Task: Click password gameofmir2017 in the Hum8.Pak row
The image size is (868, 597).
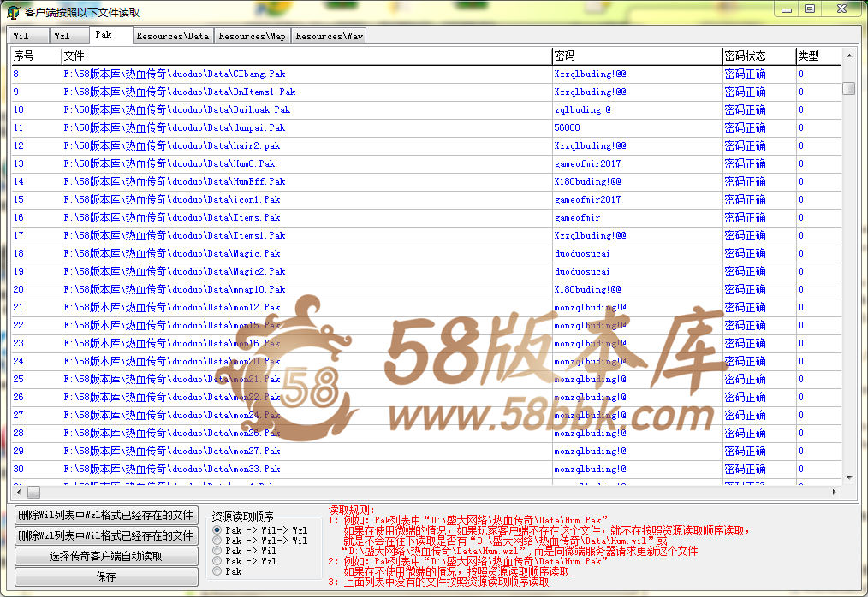Action: click(x=587, y=163)
